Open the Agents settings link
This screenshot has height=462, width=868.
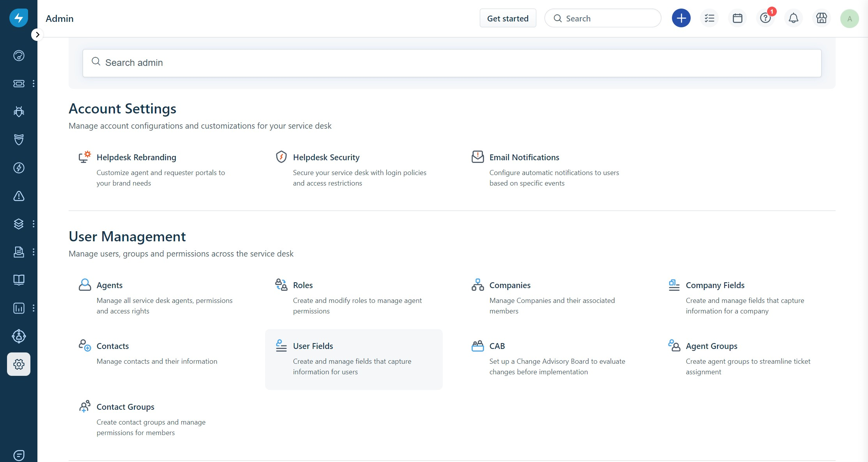coord(110,285)
